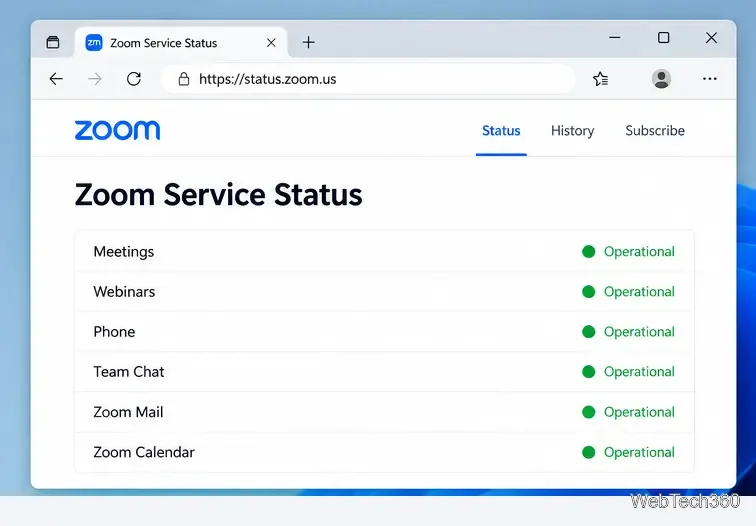The image size is (756, 526).
Task: Click the Operational text in the Team Chat row
Action: [639, 372]
